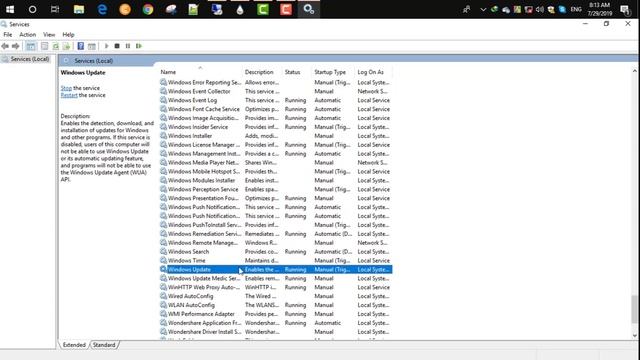Click the Back arrow in Services toolbar
Screen dimensions: 640x360
[x=5, y=46]
